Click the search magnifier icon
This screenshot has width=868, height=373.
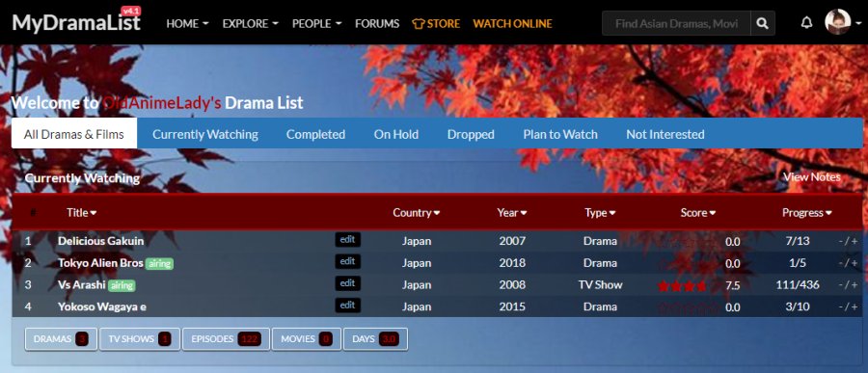point(763,23)
